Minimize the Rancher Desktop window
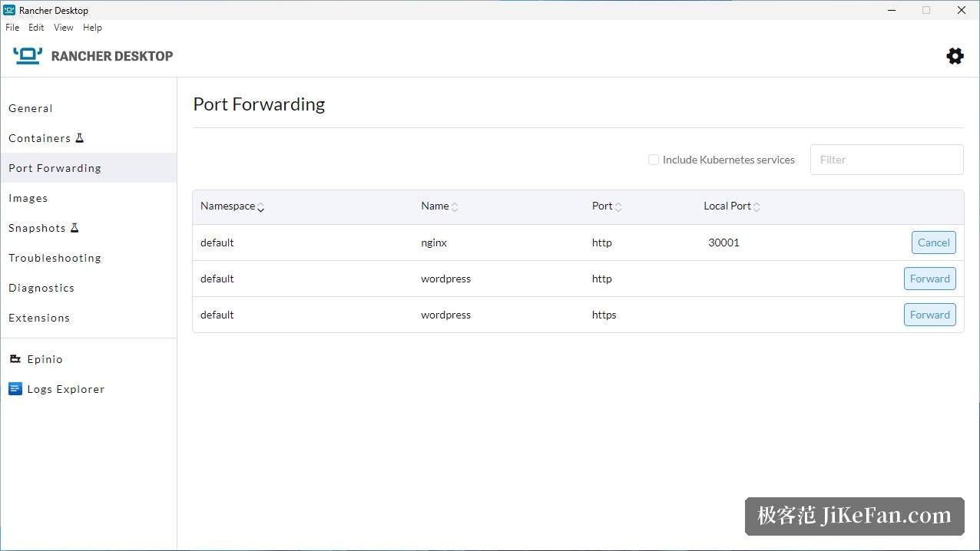The width and height of the screenshot is (980, 551). coord(891,10)
